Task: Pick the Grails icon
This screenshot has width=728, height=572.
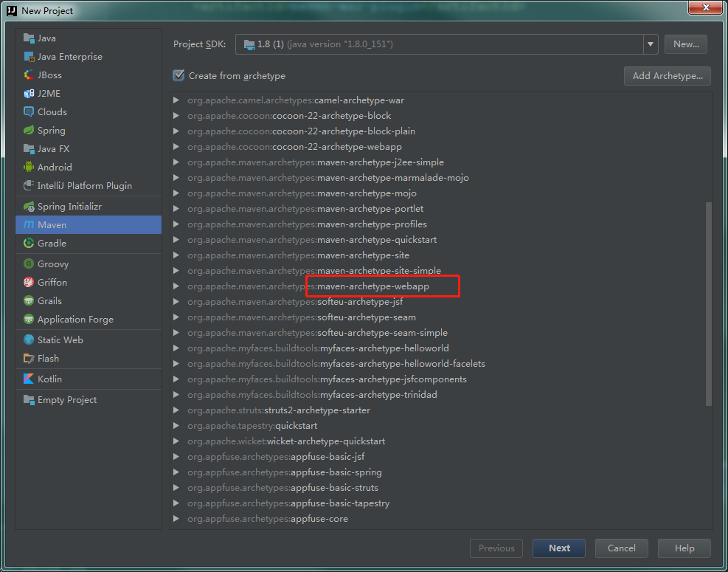Action: pos(29,300)
